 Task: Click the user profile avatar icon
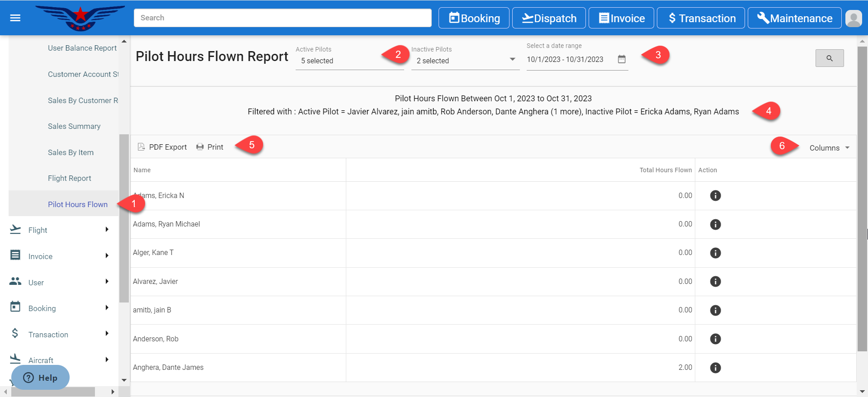[853, 18]
